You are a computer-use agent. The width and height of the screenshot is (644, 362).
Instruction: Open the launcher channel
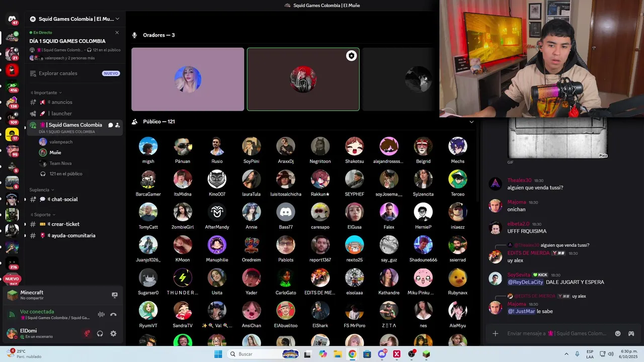[74, 114]
